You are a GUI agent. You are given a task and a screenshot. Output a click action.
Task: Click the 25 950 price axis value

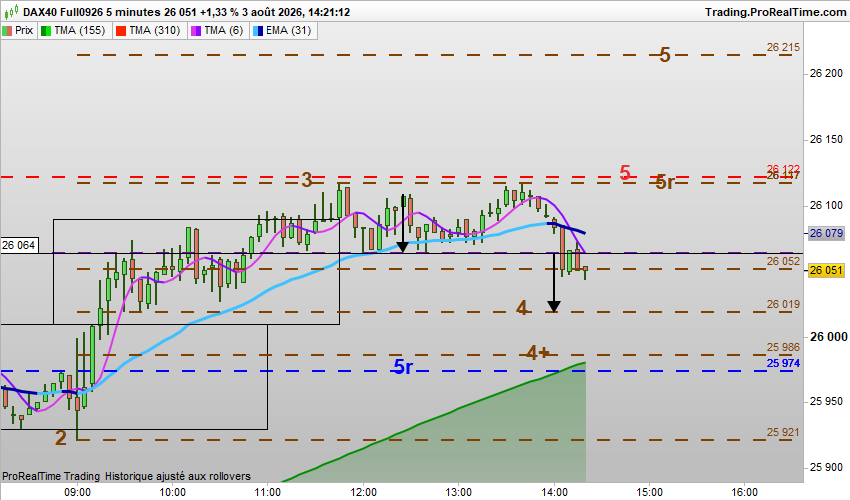tap(826, 401)
